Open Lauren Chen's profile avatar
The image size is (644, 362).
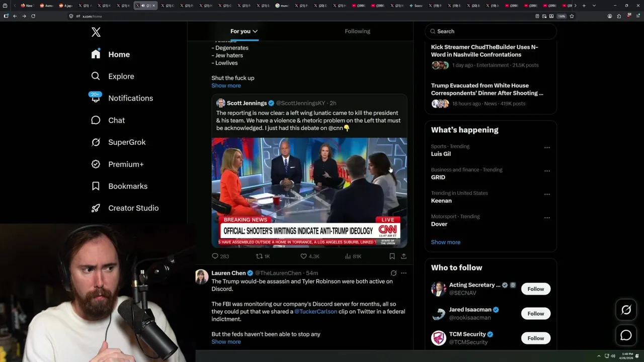pyautogui.click(x=202, y=277)
